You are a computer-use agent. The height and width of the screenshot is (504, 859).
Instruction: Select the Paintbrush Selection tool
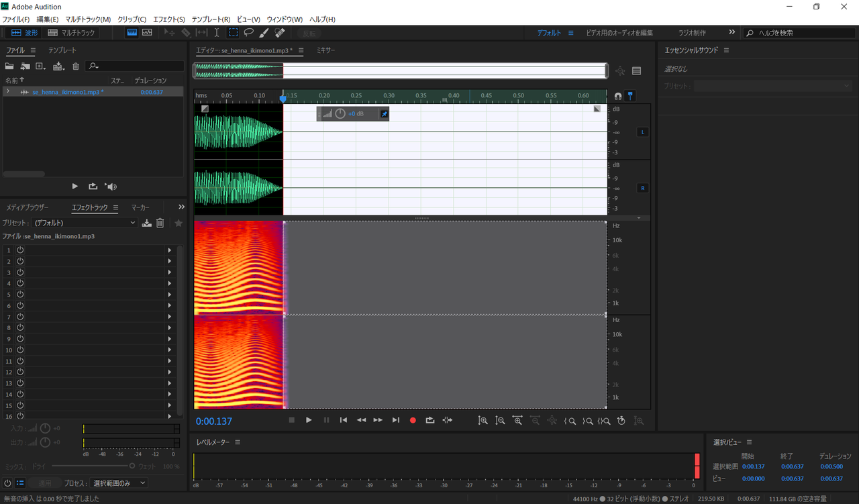[264, 32]
